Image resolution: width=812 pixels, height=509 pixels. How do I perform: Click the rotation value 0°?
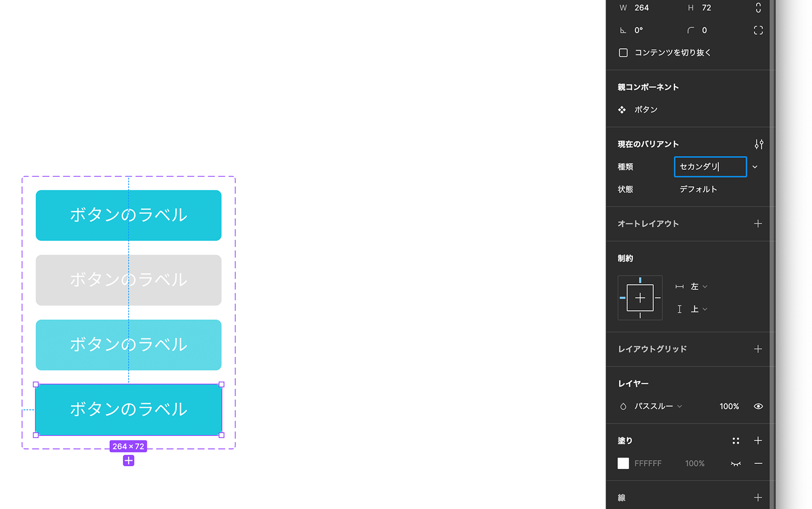639,30
